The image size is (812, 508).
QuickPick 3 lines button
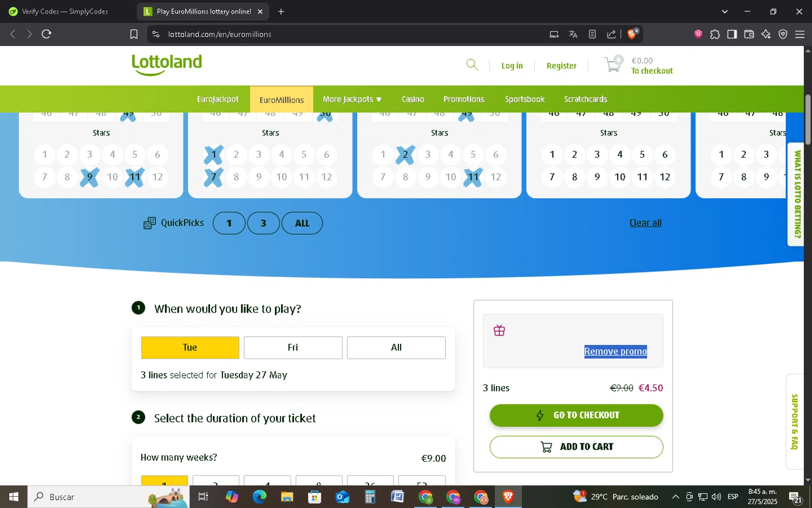(x=263, y=223)
